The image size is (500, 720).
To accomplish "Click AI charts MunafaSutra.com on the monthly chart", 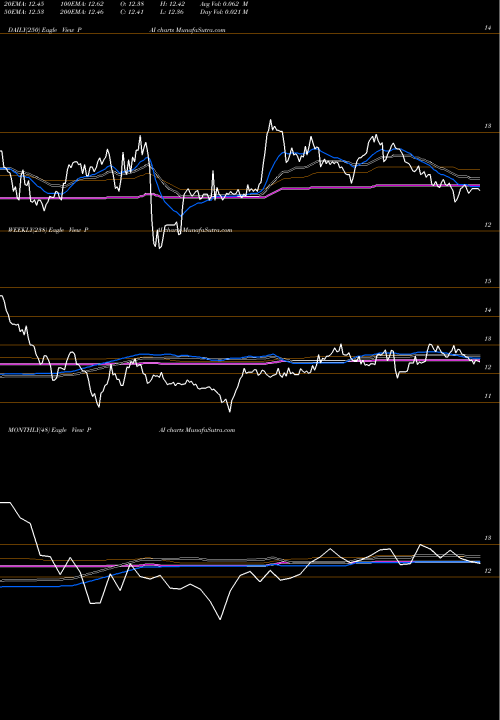I will click(197, 430).
